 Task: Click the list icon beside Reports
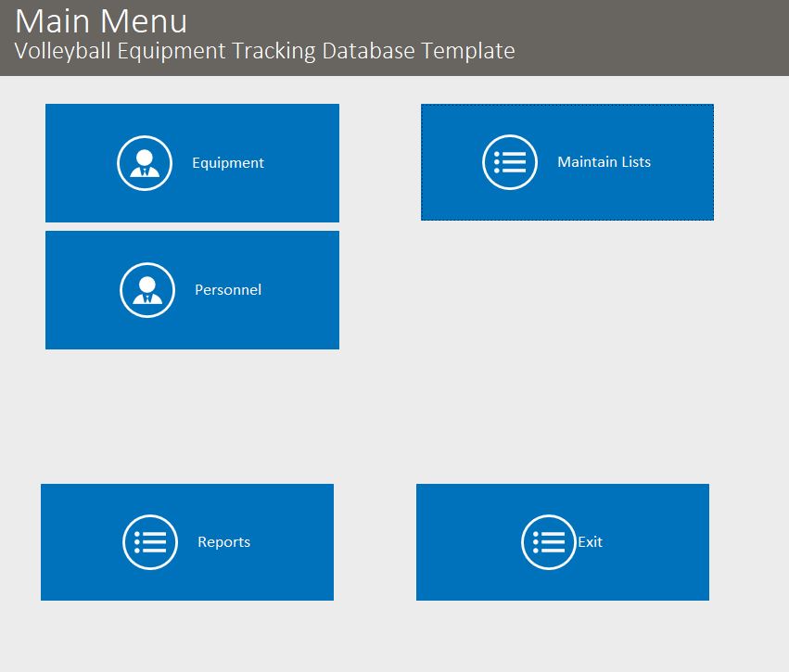click(150, 542)
